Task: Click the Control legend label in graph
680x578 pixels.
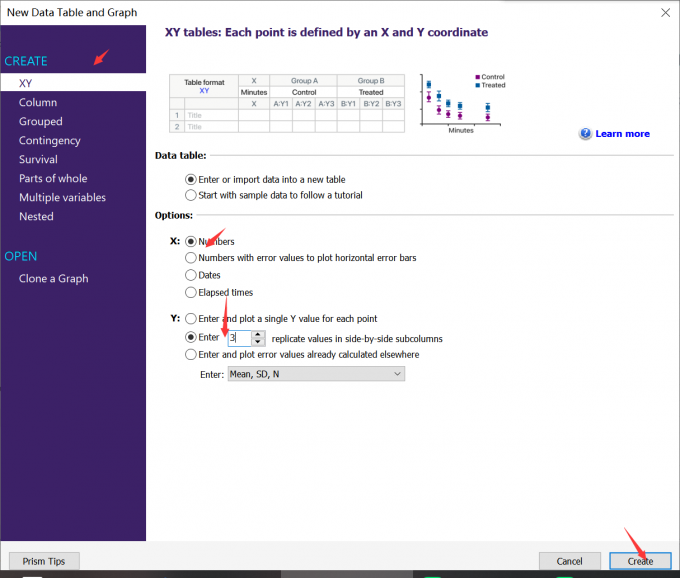Action: coord(493,77)
